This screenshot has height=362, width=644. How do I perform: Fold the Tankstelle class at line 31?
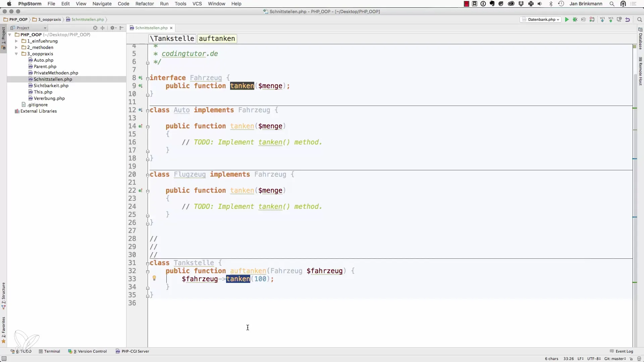[148, 263]
